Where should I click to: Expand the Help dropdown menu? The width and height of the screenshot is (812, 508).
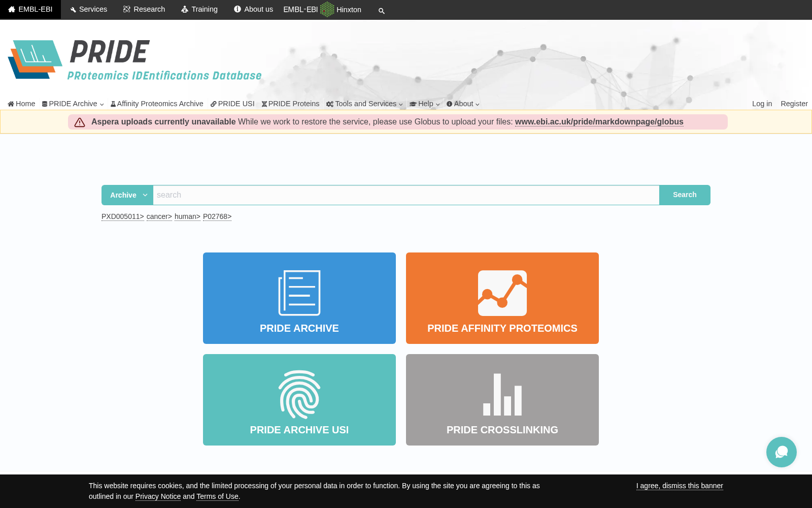click(x=425, y=104)
